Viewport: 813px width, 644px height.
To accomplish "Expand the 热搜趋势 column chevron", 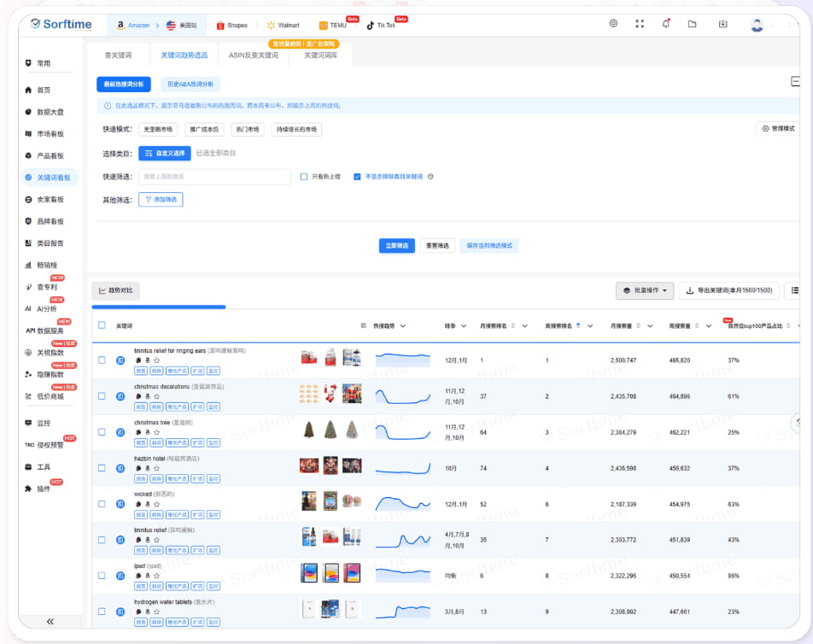I will [x=403, y=326].
